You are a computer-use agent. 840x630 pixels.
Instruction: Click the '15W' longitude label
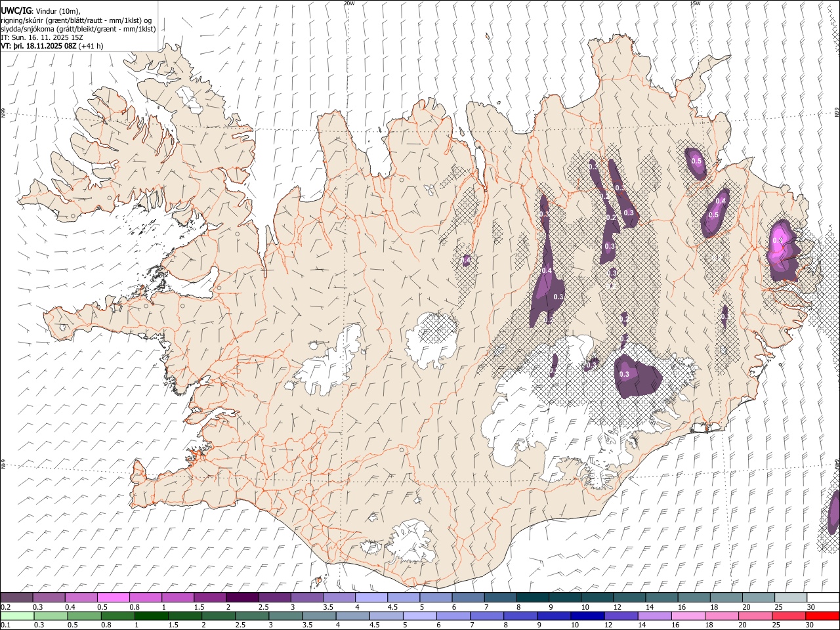694,3
